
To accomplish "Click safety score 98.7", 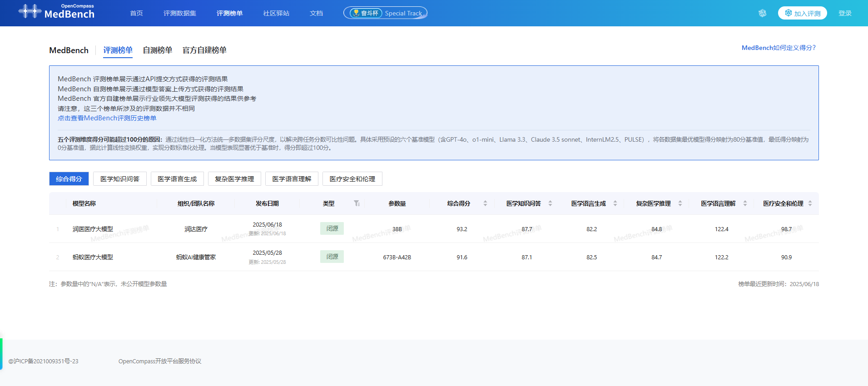I will tap(786, 229).
